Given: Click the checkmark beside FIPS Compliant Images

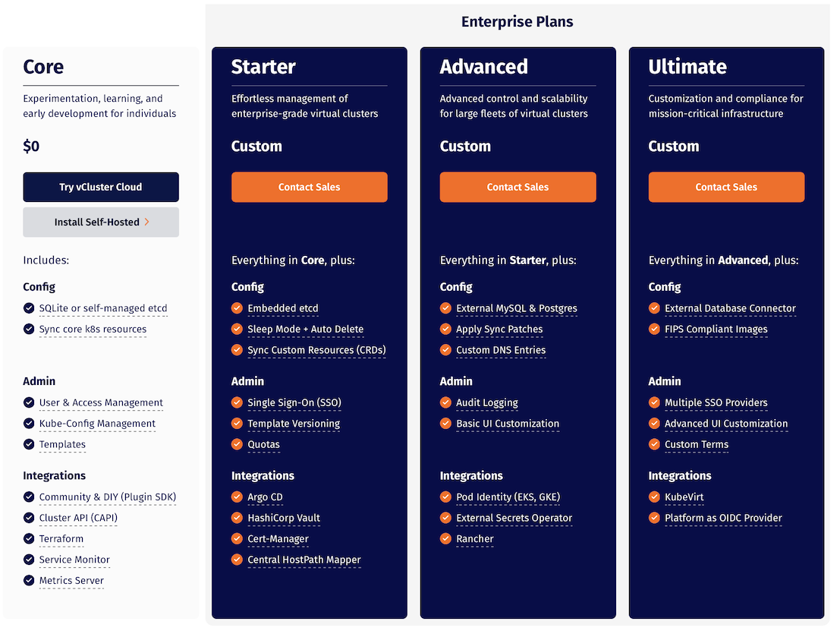Looking at the screenshot, I should [654, 330].
